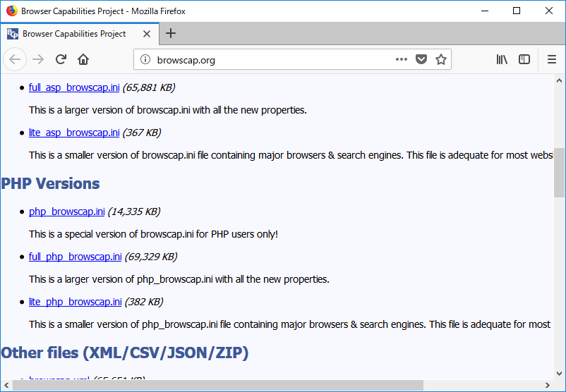
Task: Click the horizontal scrollbar left arrow
Action: 6,385
